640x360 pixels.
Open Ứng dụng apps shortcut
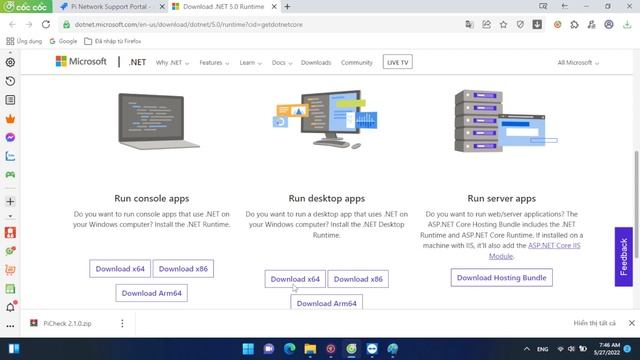(24, 41)
